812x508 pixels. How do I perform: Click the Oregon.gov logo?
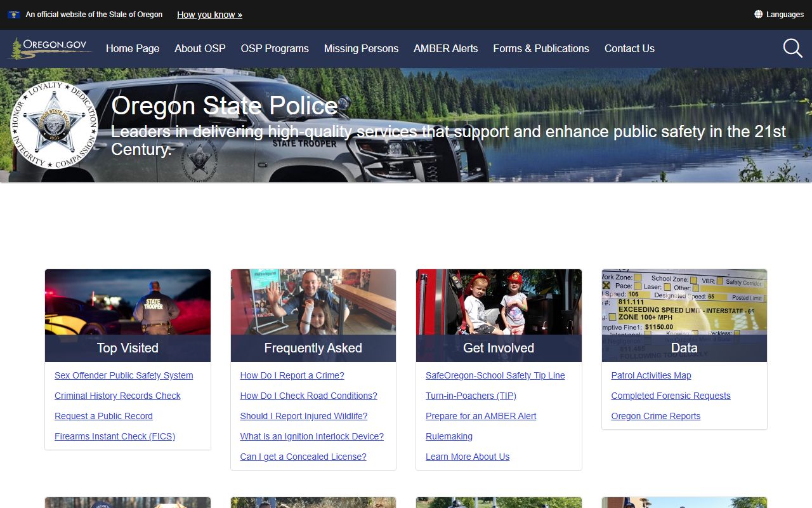coord(50,48)
